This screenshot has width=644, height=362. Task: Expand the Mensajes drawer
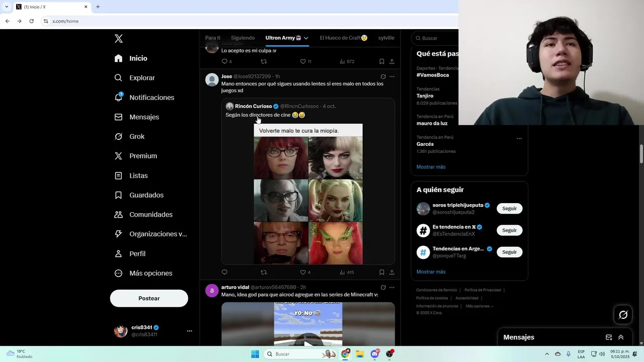pyautogui.click(x=621, y=337)
